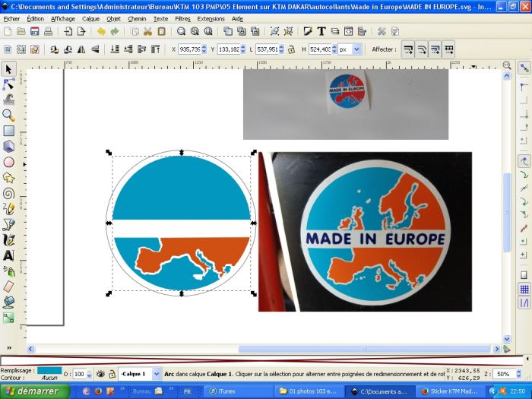Toggle layer visibility eye icon
Screen dimensions: 532x399
[100, 374]
